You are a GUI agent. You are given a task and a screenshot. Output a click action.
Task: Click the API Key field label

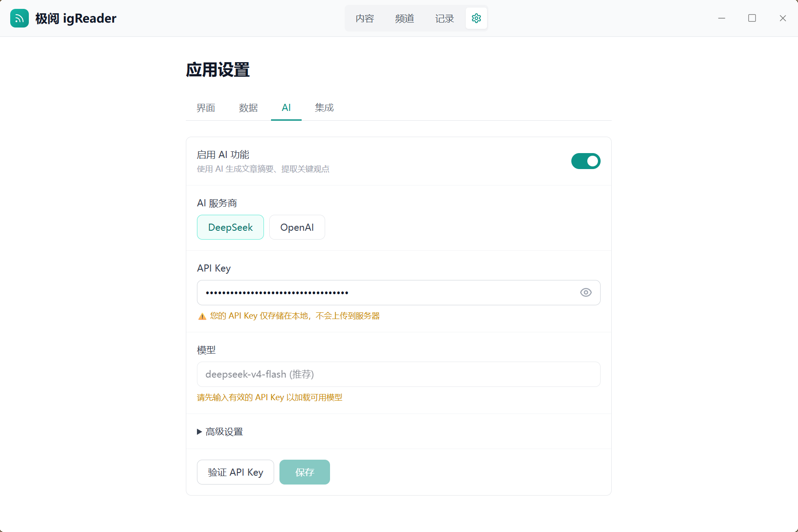(214, 268)
